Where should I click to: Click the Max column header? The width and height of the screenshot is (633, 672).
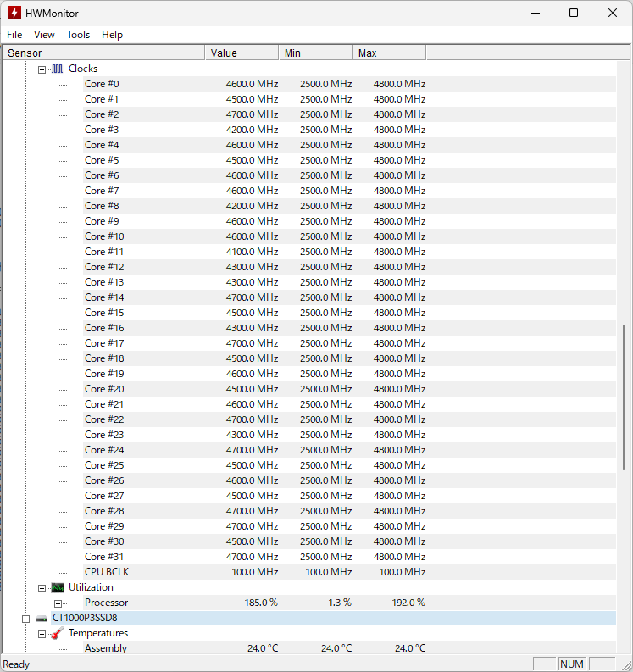click(x=388, y=53)
